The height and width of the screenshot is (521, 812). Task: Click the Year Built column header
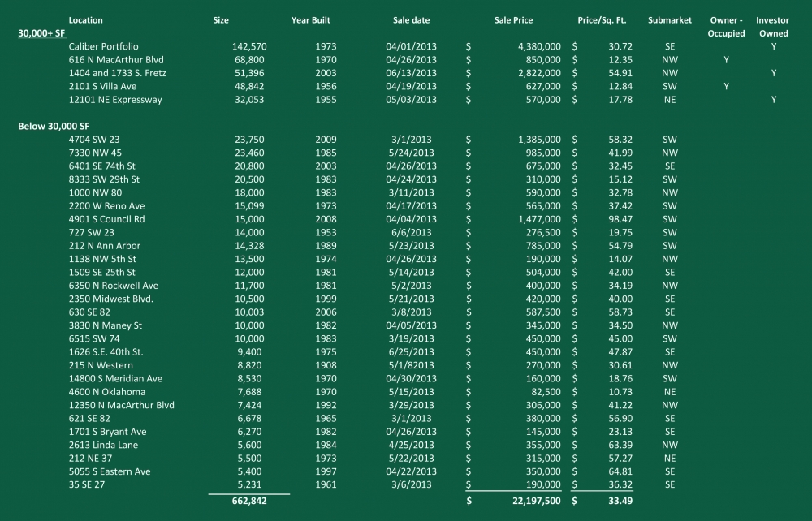311,20
